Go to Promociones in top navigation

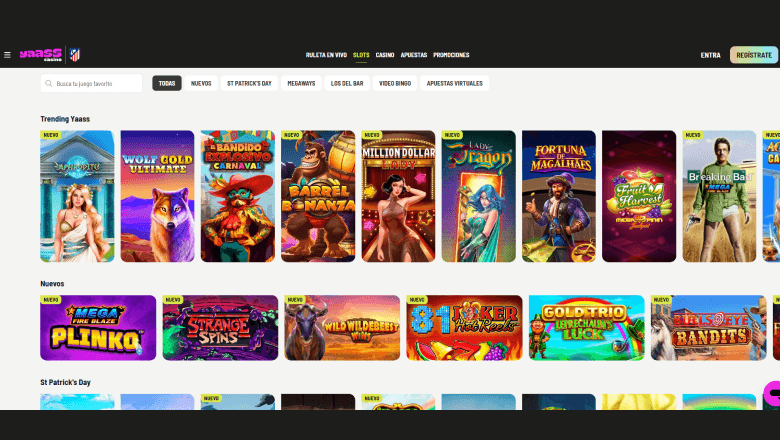[451, 55]
